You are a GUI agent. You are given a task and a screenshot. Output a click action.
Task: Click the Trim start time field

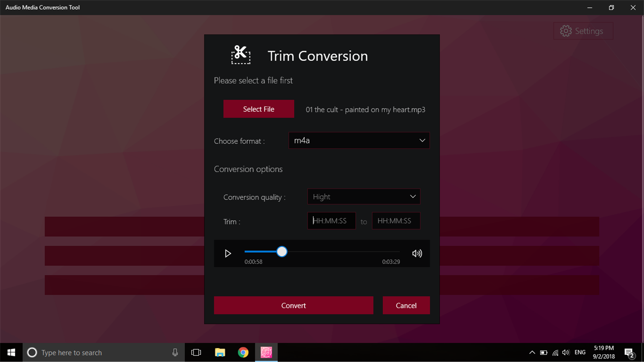tap(331, 221)
